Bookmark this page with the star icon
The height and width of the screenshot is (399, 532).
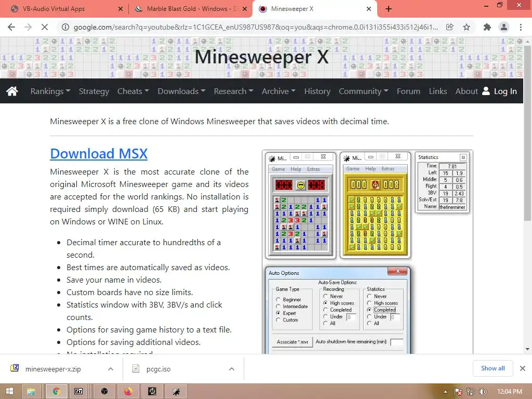(x=467, y=27)
